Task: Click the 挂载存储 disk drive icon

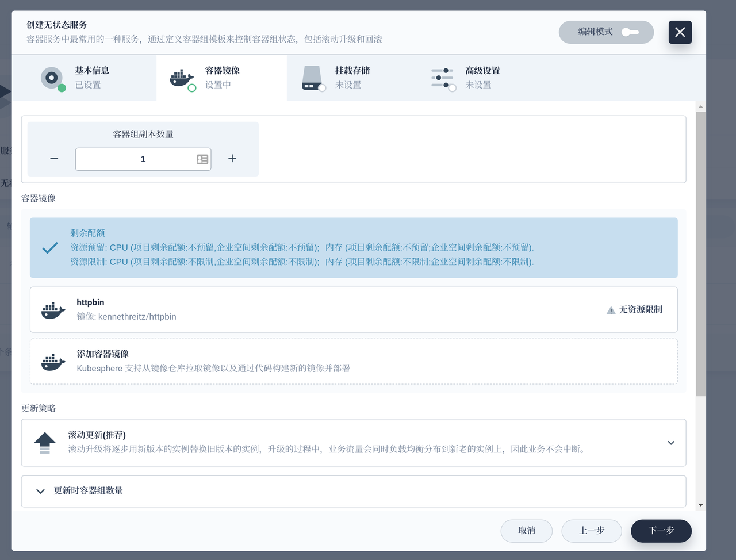Action: pyautogui.click(x=313, y=78)
